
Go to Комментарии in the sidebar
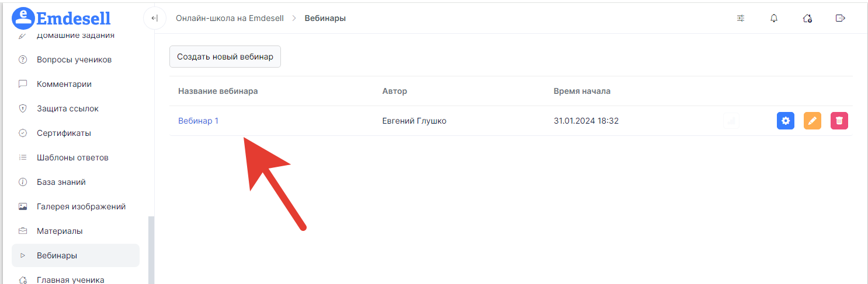(x=64, y=84)
